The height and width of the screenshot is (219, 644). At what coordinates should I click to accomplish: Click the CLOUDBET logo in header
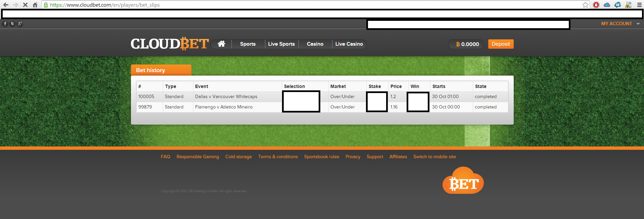[170, 44]
